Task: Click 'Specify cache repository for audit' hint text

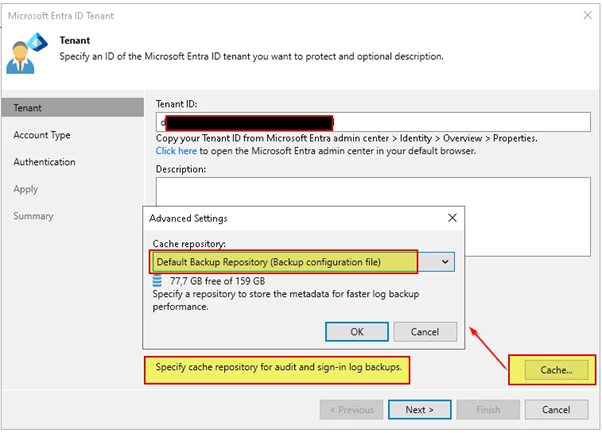Action: [x=278, y=367]
